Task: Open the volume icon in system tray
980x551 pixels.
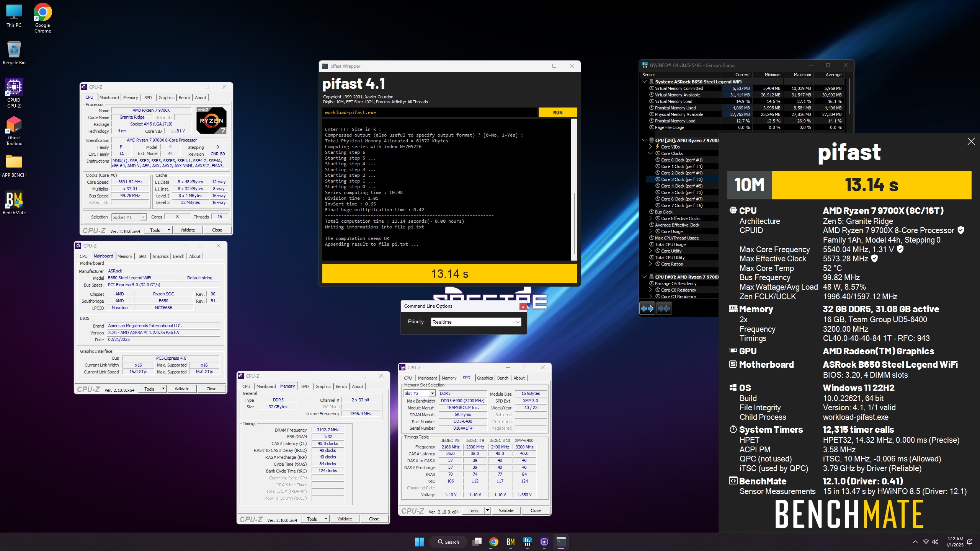Action: pos(935,542)
